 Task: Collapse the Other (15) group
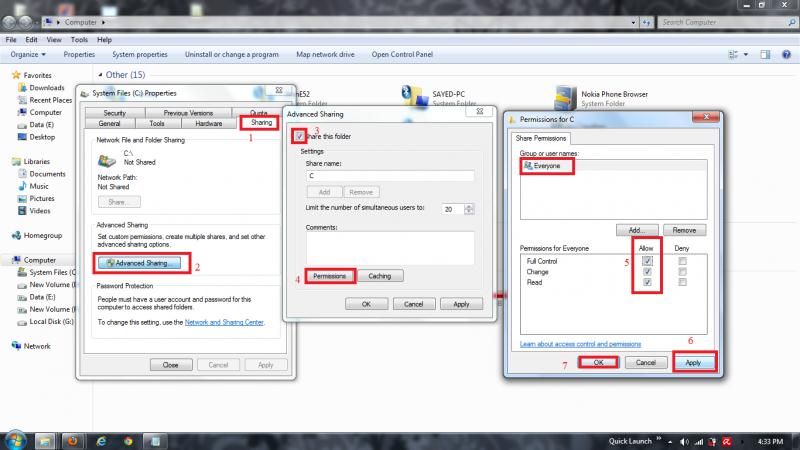100,74
